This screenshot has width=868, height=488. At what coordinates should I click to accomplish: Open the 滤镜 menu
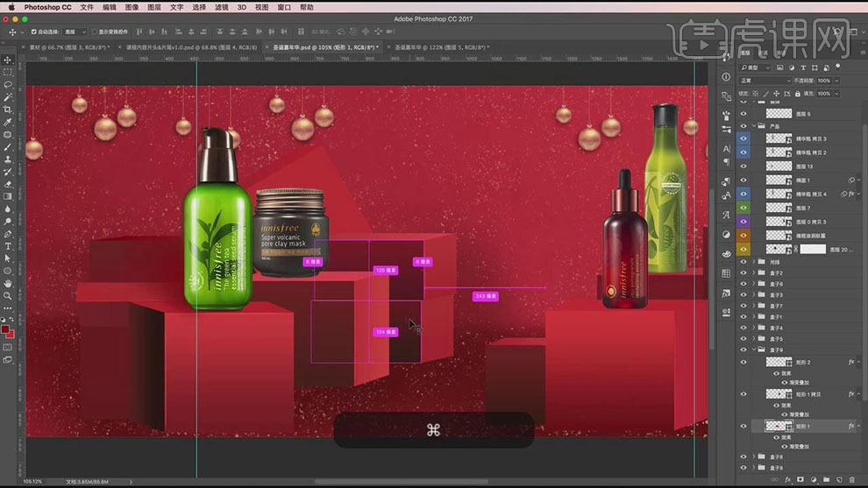click(x=222, y=7)
